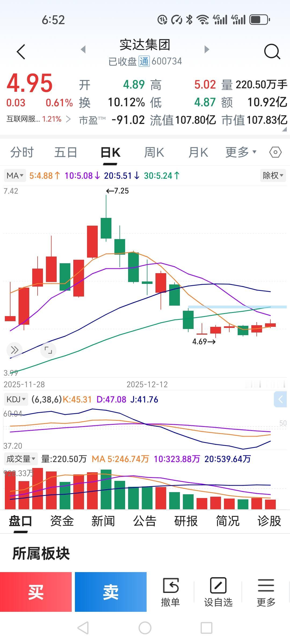Collapse side panel with blue left chevron
The height and width of the screenshot is (644, 290).
pyautogui.click(x=281, y=400)
